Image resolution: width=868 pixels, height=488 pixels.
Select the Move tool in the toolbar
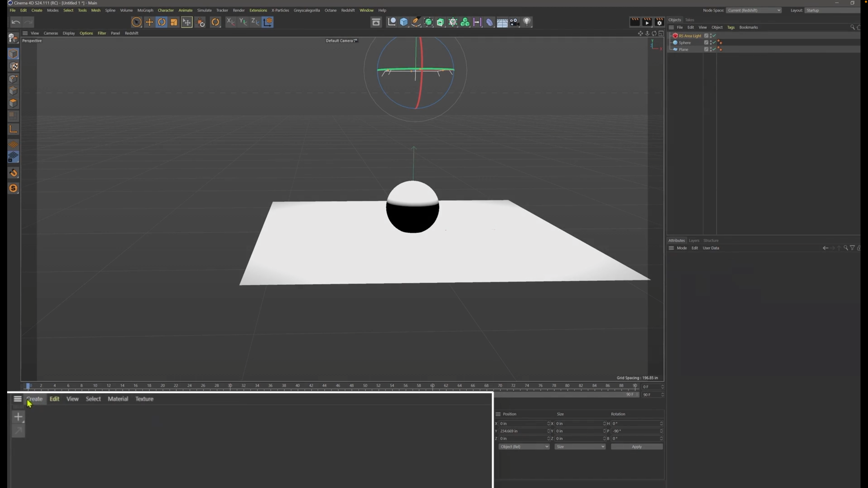(149, 22)
